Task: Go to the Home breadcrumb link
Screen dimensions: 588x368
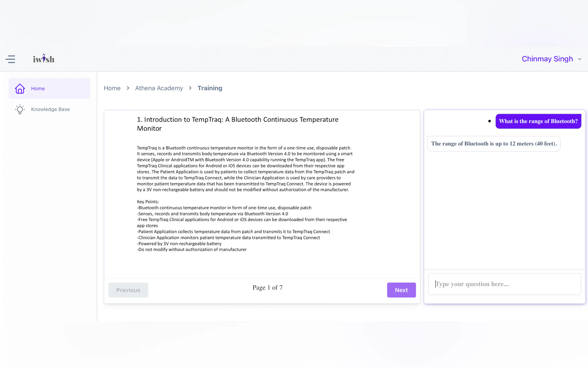Action: point(112,88)
